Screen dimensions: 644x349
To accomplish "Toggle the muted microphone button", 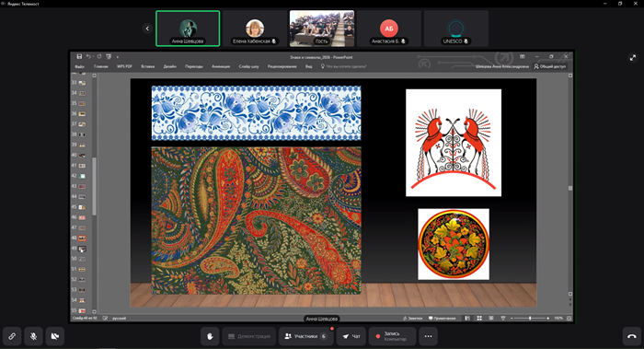I will pos(34,336).
